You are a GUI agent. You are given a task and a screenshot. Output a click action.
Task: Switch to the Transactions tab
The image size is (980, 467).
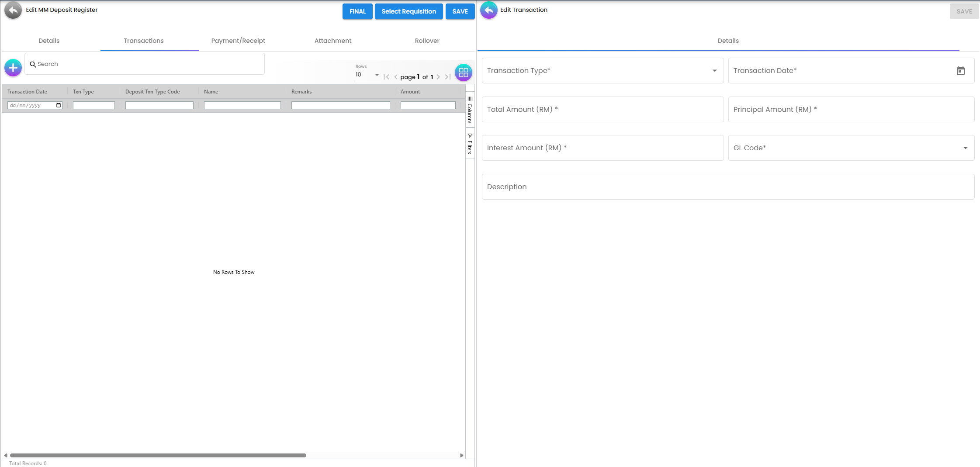click(x=144, y=41)
